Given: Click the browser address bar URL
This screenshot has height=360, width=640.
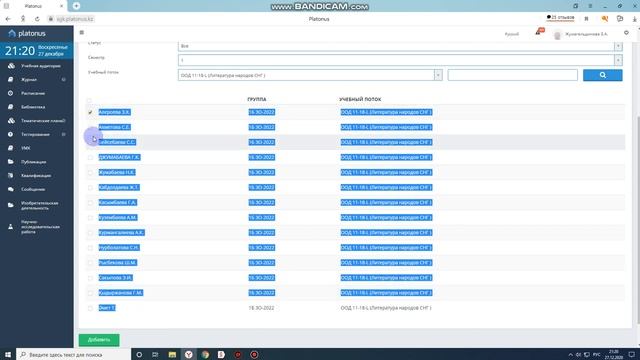Looking at the screenshot, I should 75,19.
